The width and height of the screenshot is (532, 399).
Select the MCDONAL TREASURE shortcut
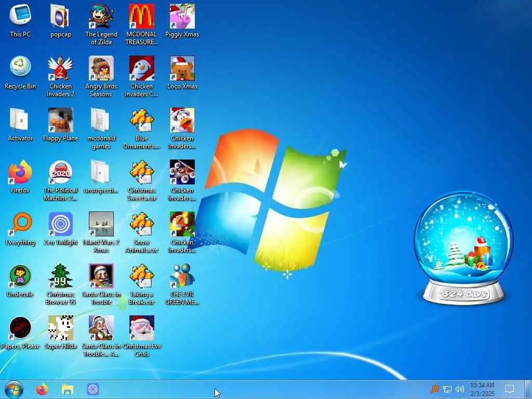142,24
